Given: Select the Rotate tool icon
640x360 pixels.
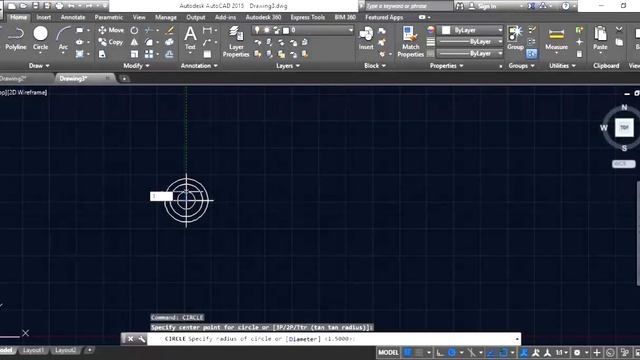Looking at the screenshot, I should point(134,30).
